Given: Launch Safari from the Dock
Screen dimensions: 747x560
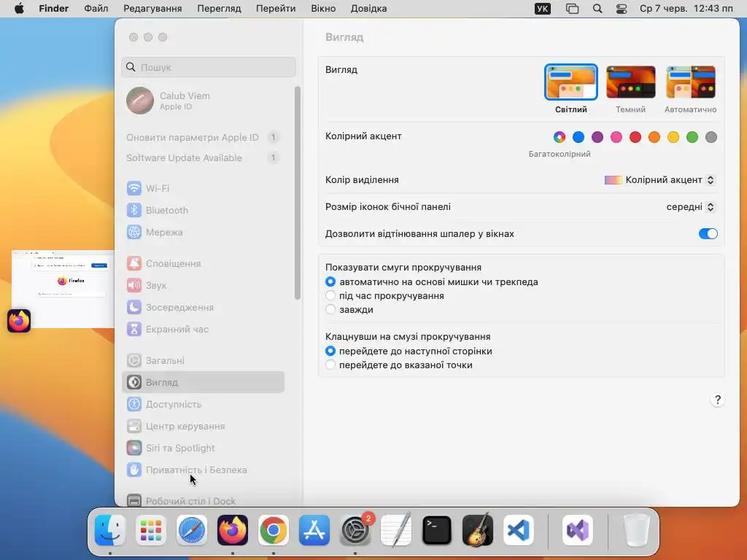Looking at the screenshot, I should coord(192,530).
